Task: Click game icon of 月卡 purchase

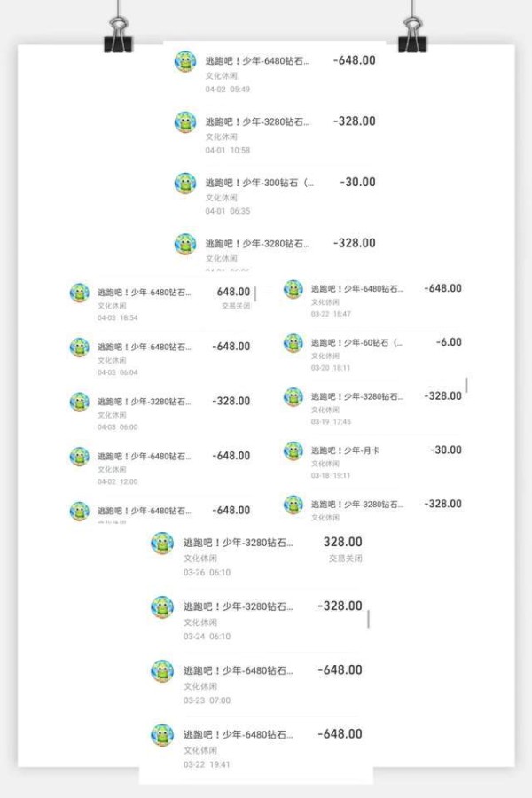Action: (x=293, y=450)
